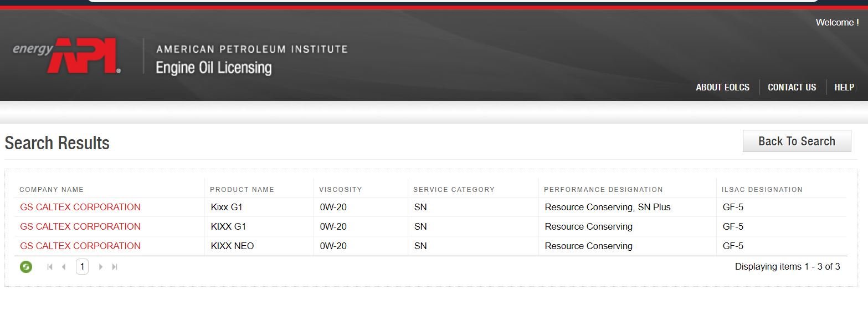Sort by the VISCOSITY column header
Viewport: 868px width, 319px height.
pos(341,189)
